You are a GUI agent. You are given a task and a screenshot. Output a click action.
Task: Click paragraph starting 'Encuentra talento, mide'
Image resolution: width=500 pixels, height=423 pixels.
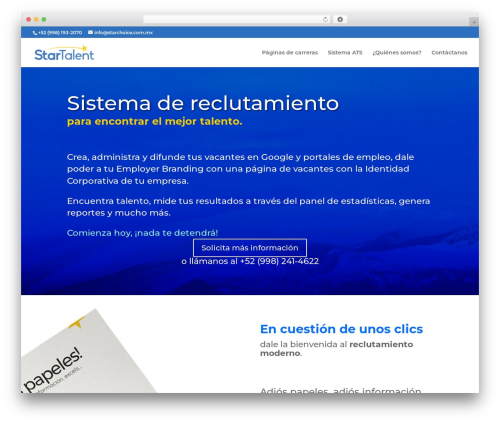pos(248,207)
